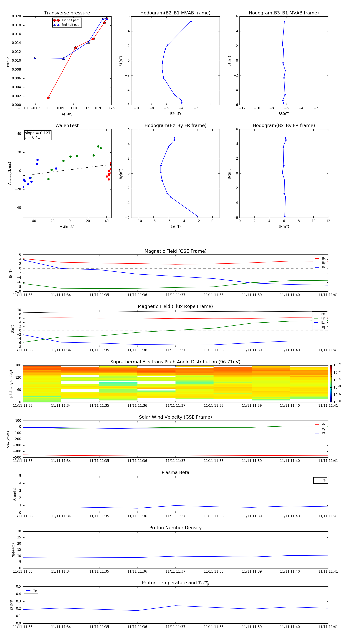
Task: Click the leftmost blue triangle in Transverse pressure plot
Action: (x=35, y=58)
